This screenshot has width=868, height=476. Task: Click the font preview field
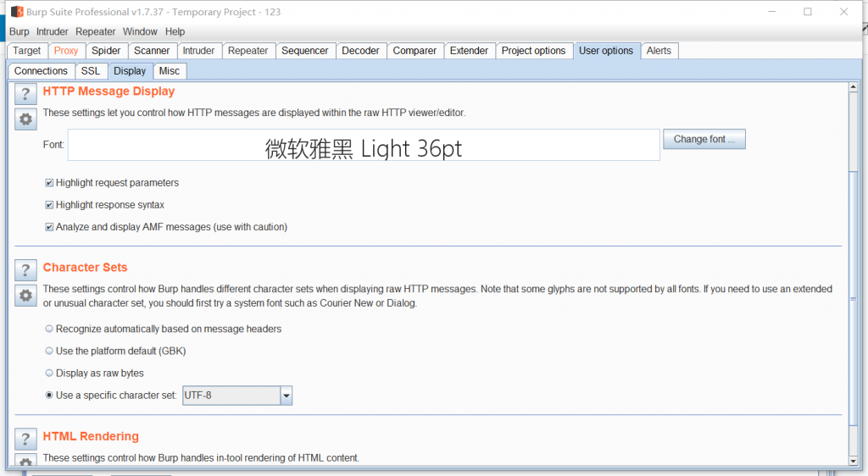click(364, 146)
